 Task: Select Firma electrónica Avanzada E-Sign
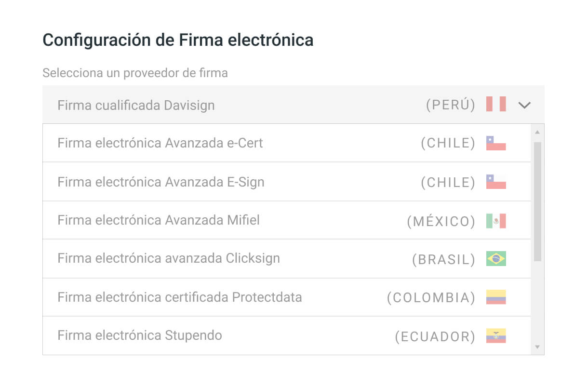(x=193, y=181)
